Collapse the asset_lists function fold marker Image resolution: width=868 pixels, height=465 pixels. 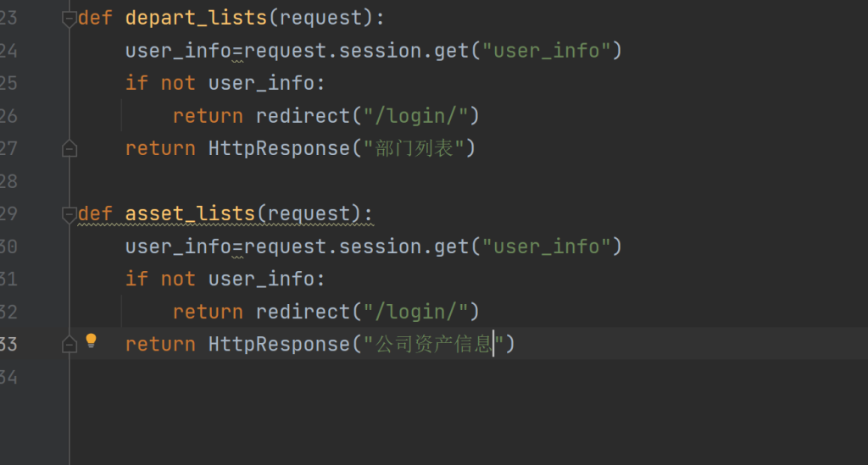(x=69, y=214)
